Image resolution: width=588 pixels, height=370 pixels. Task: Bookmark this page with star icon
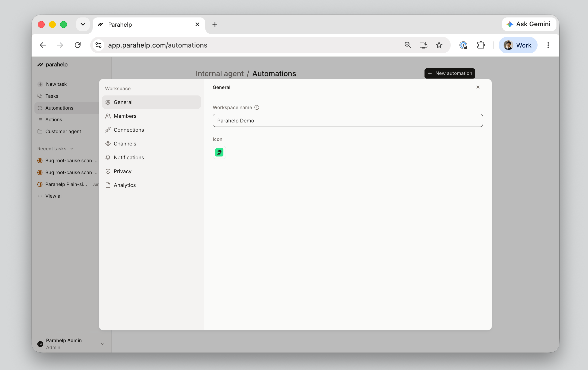pos(439,45)
